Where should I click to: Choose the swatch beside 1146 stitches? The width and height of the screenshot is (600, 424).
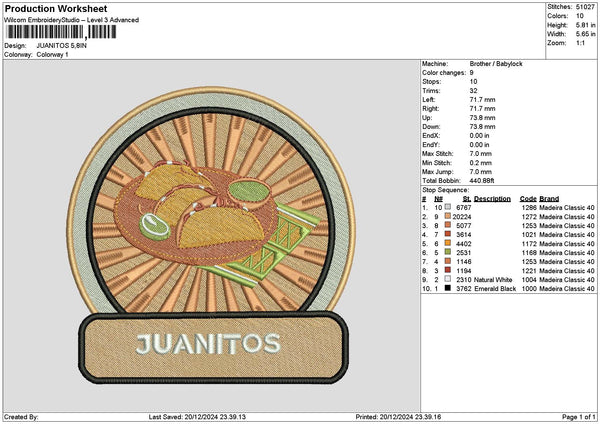[447, 261]
